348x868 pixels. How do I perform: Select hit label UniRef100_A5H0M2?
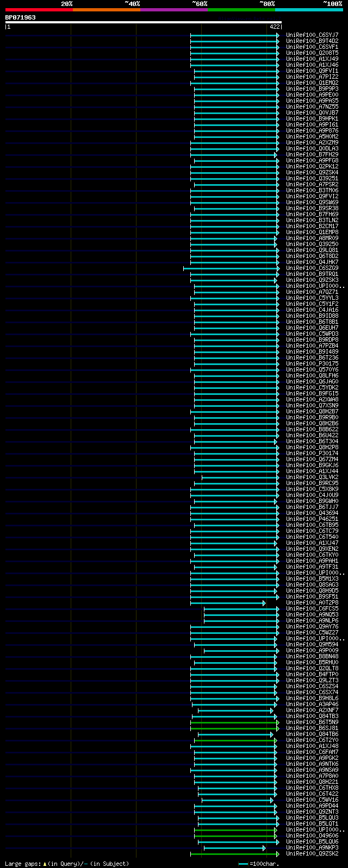coord(312,136)
